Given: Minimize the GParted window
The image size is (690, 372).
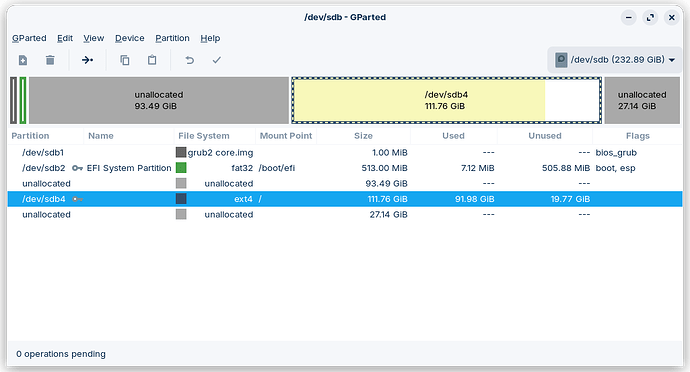Looking at the screenshot, I should (629, 18).
